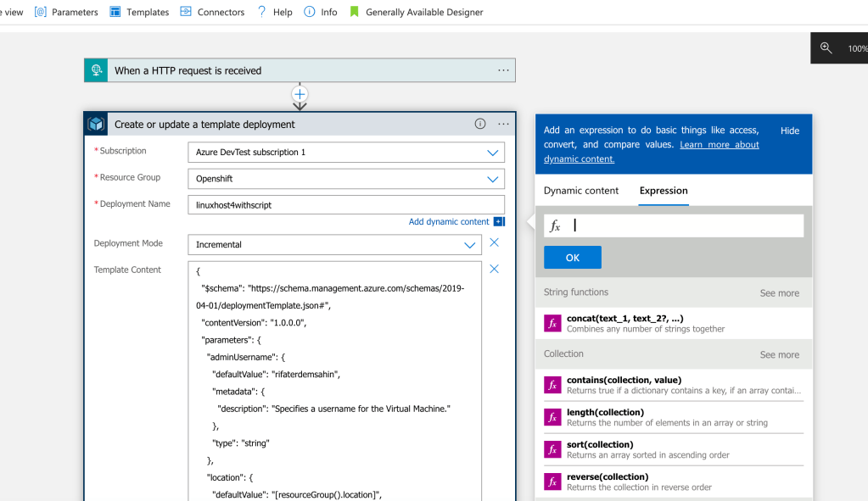This screenshot has height=501, width=868.
Task: Click inside the Template Content text area
Action: point(334,381)
